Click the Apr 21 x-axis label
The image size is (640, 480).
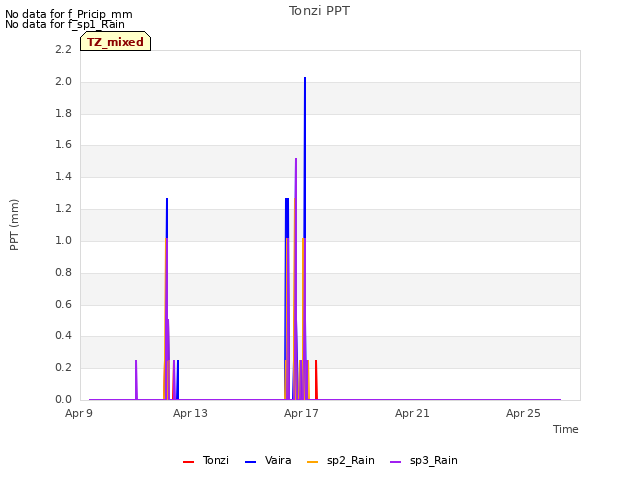point(412,413)
